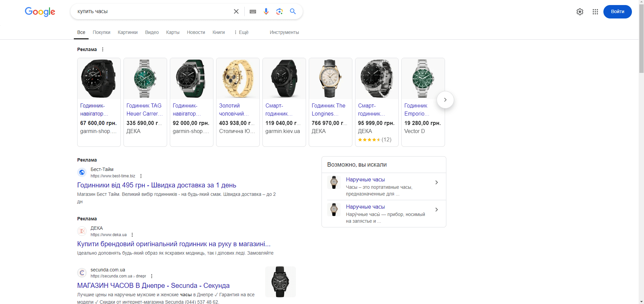Click the price 766 970,00 text
This screenshot has height=304, width=644.
pyautogui.click(x=329, y=123)
